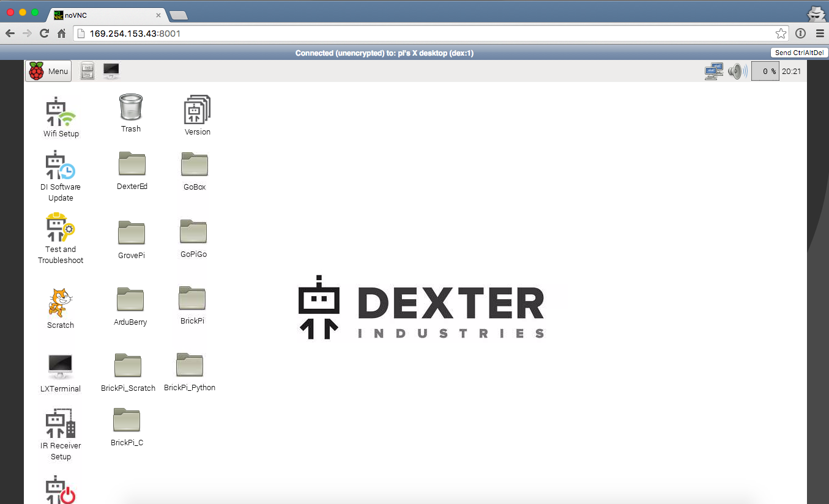Open the ArduBerry folder
The image size is (829, 504).
click(x=130, y=306)
